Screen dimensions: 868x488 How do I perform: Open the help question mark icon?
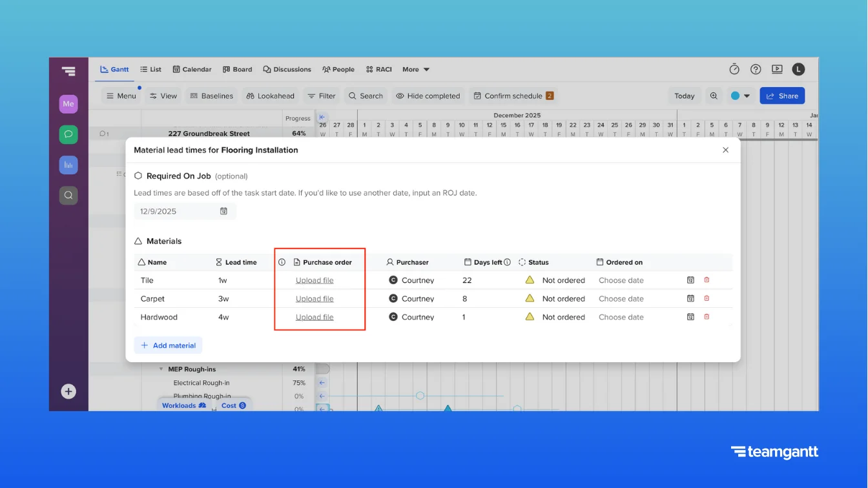[x=756, y=69]
